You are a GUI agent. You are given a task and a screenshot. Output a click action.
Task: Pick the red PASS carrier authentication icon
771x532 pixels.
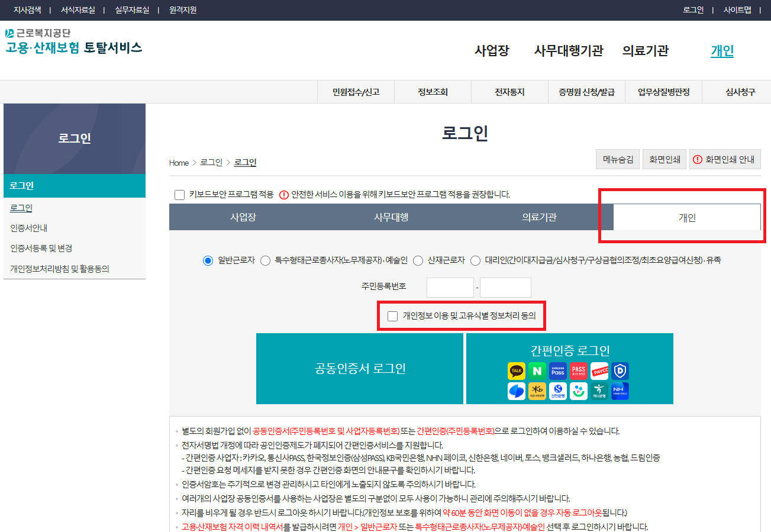pos(578,371)
